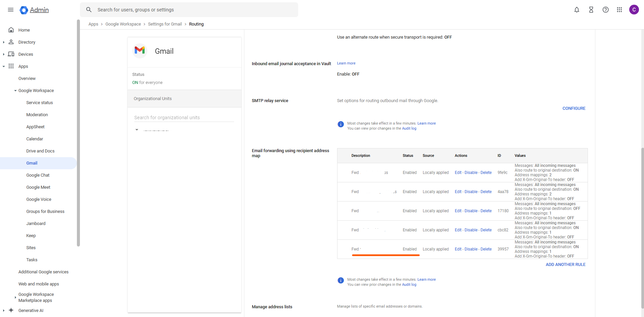Image resolution: width=644 pixels, height=317 pixels.
Task: Collapse the Apps section
Action: [x=4, y=66]
